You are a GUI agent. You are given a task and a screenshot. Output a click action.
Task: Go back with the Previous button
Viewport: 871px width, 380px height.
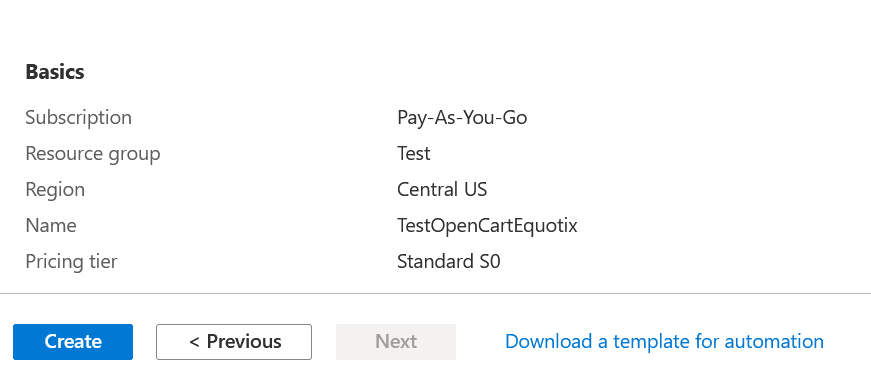pyautogui.click(x=234, y=342)
